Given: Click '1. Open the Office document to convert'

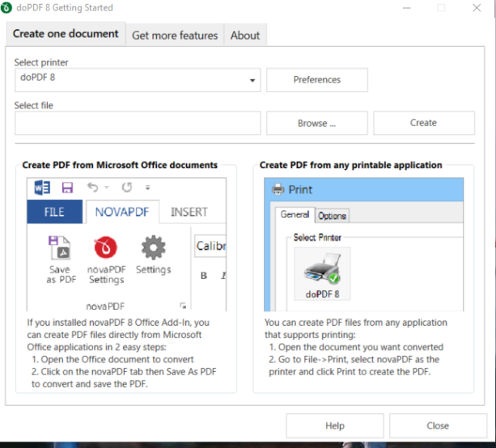Looking at the screenshot, I should coord(112,360).
